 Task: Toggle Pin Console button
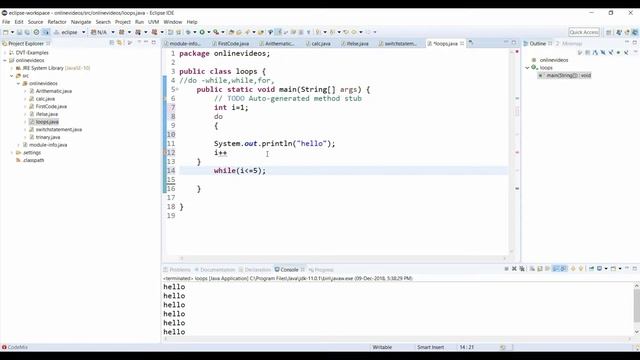tap(591, 269)
